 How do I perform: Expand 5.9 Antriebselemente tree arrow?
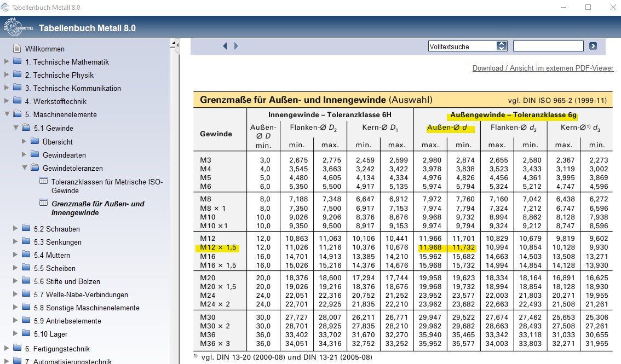[15, 320]
